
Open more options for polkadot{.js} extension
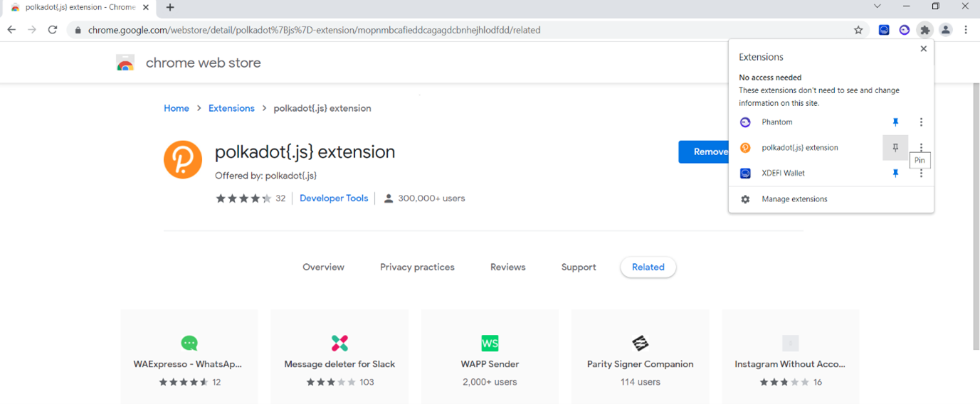(x=921, y=148)
